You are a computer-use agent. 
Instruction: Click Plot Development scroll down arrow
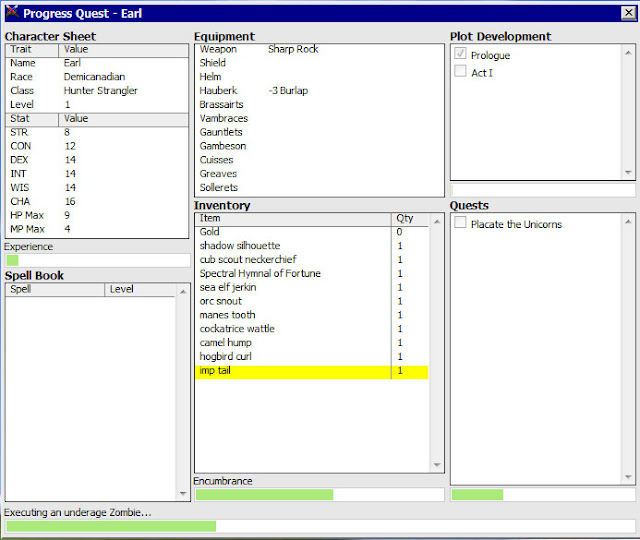click(x=628, y=172)
